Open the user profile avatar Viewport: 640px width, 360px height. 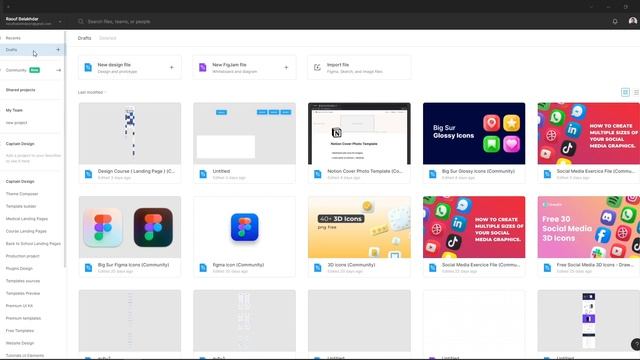click(633, 21)
